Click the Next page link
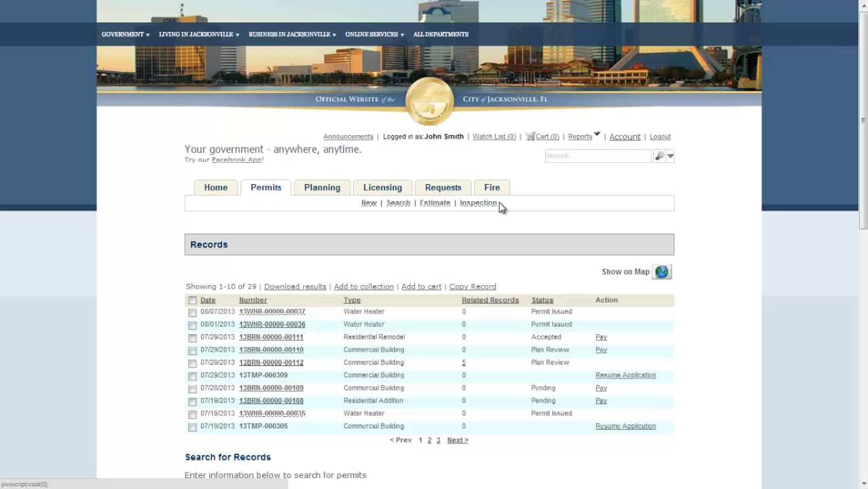Image resolution: width=868 pixels, height=489 pixels. coord(457,440)
